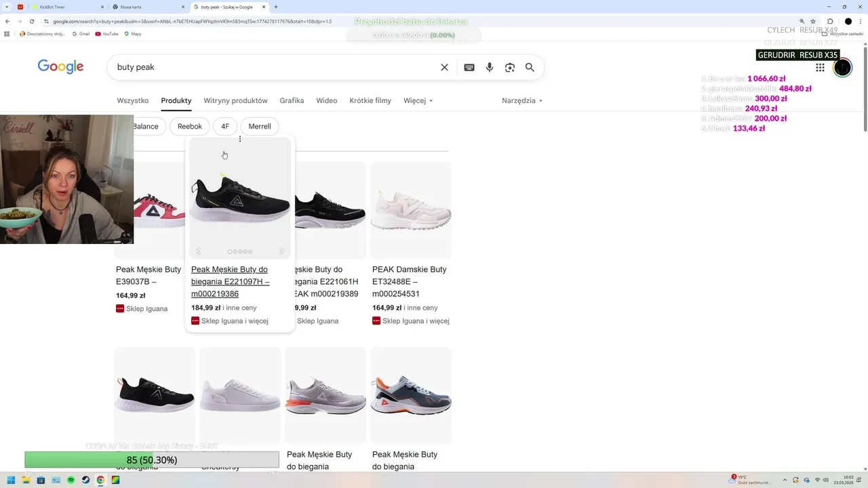
Task: Start voice search with microphone icon
Action: [x=490, y=67]
